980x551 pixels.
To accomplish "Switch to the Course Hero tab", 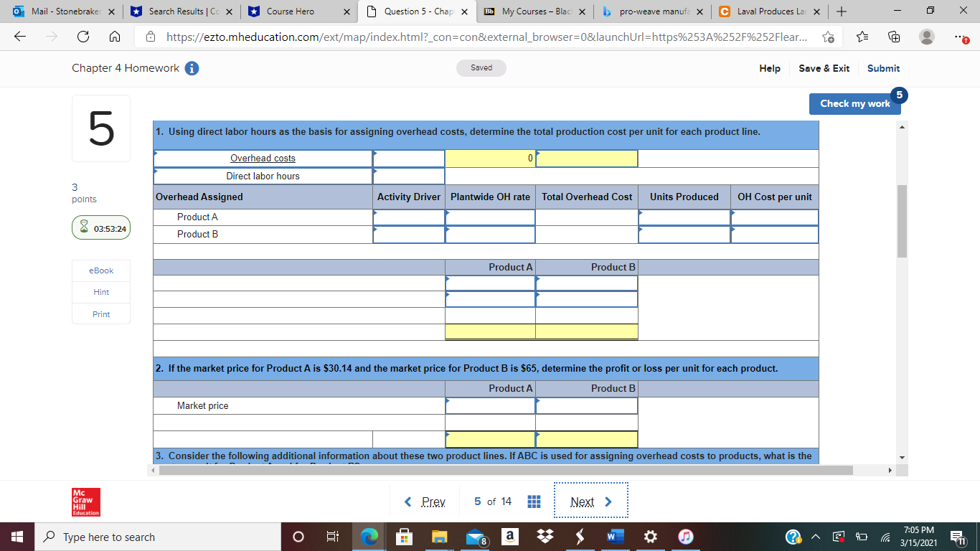I will (294, 11).
